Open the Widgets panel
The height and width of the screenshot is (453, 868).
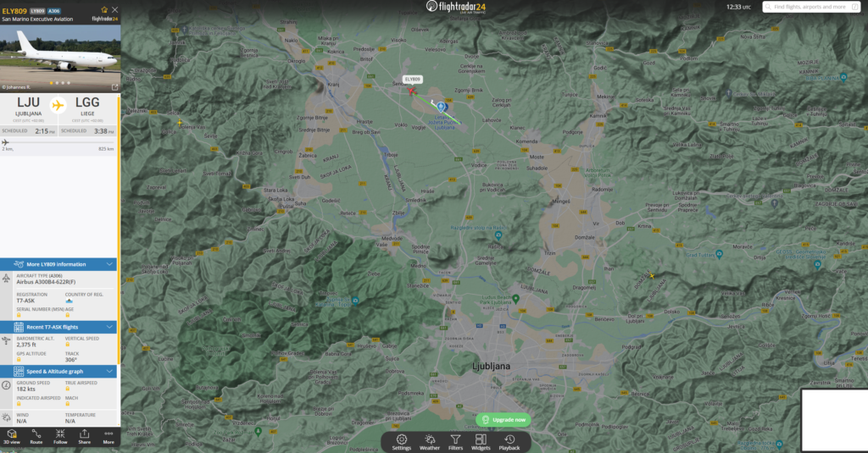[481, 441]
